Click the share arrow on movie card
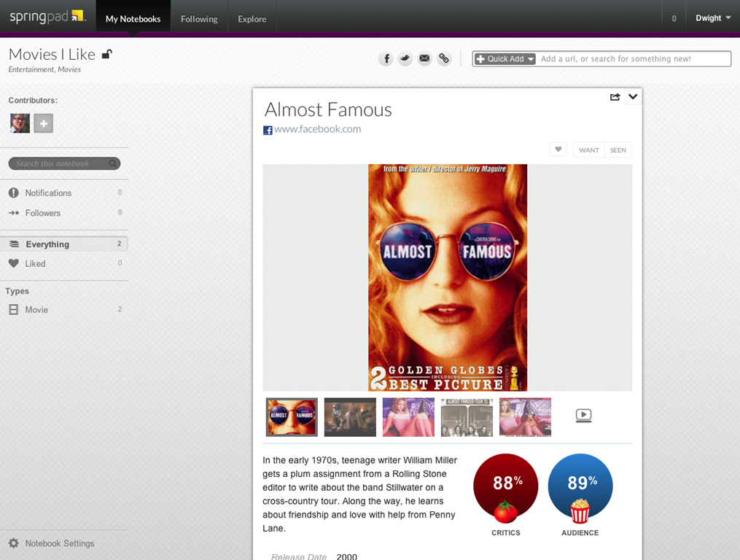The width and height of the screenshot is (740, 560). (x=615, y=97)
